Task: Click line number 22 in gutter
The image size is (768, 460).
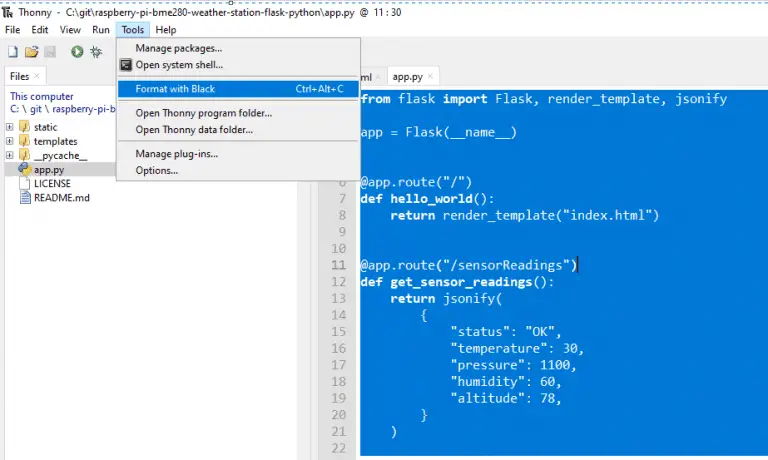Action: point(338,448)
